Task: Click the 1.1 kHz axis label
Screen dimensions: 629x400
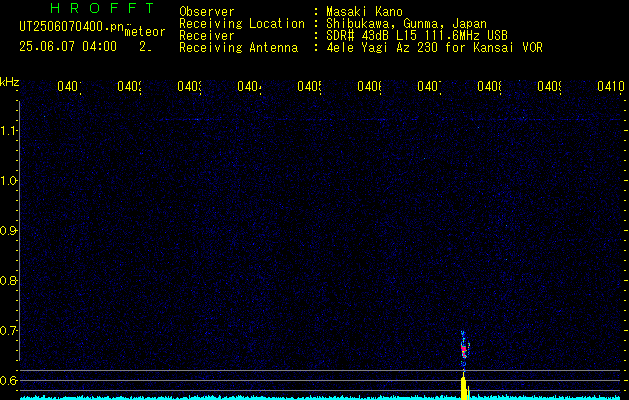Action: pos(8,131)
